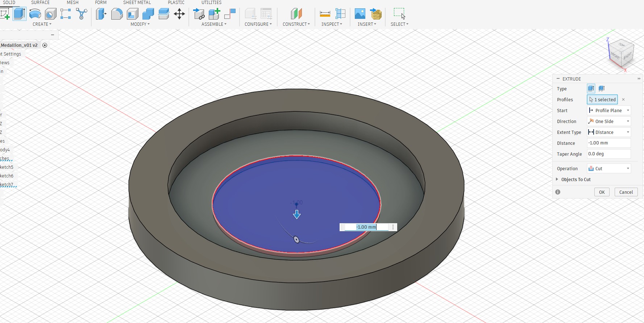The height and width of the screenshot is (323, 644).
Task: Click the blue extrude distance arrow manipulator
Action: pyautogui.click(x=297, y=214)
